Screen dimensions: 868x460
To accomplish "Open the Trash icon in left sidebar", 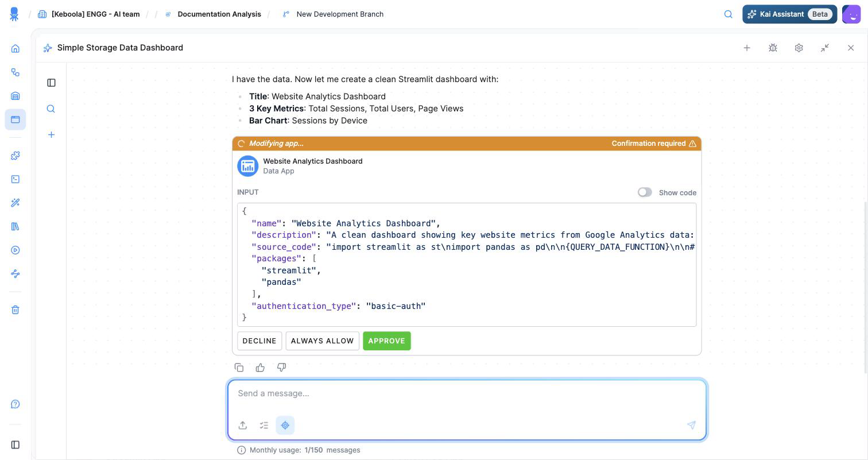I will [15, 310].
